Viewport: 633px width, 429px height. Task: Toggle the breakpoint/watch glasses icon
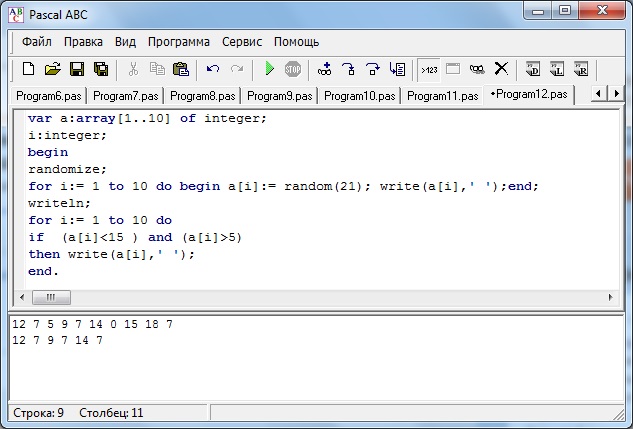[x=325, y=69]
